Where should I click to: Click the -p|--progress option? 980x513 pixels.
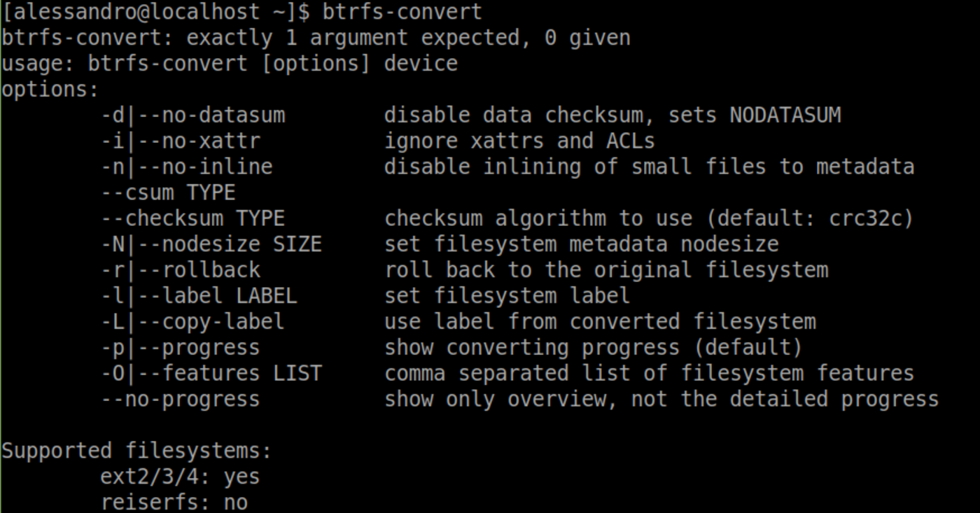point(181,348)
